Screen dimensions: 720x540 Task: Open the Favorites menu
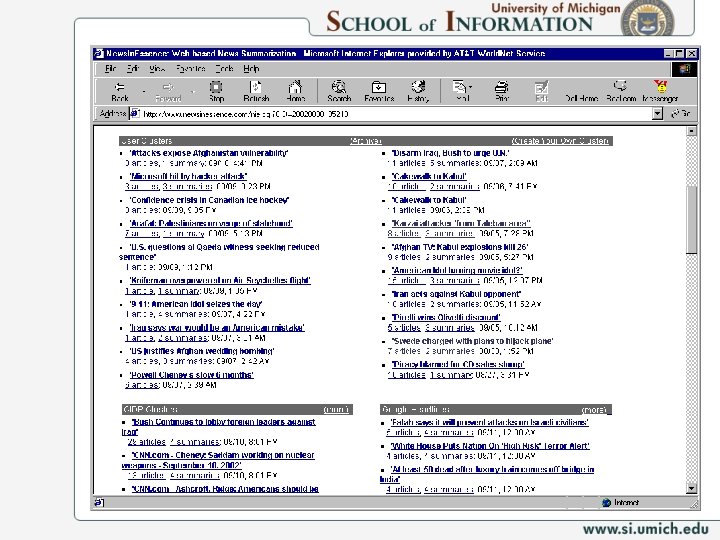[x=191, y=69]
